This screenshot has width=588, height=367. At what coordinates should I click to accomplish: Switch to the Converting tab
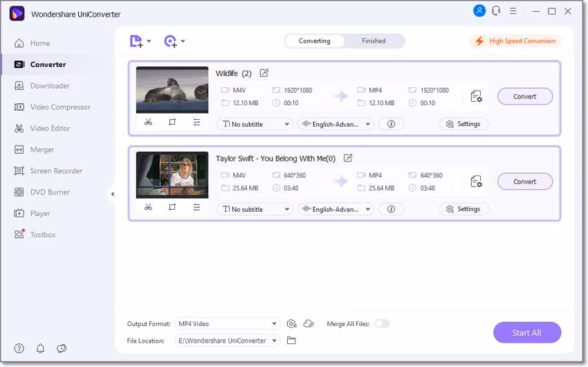tap(314, 41)
